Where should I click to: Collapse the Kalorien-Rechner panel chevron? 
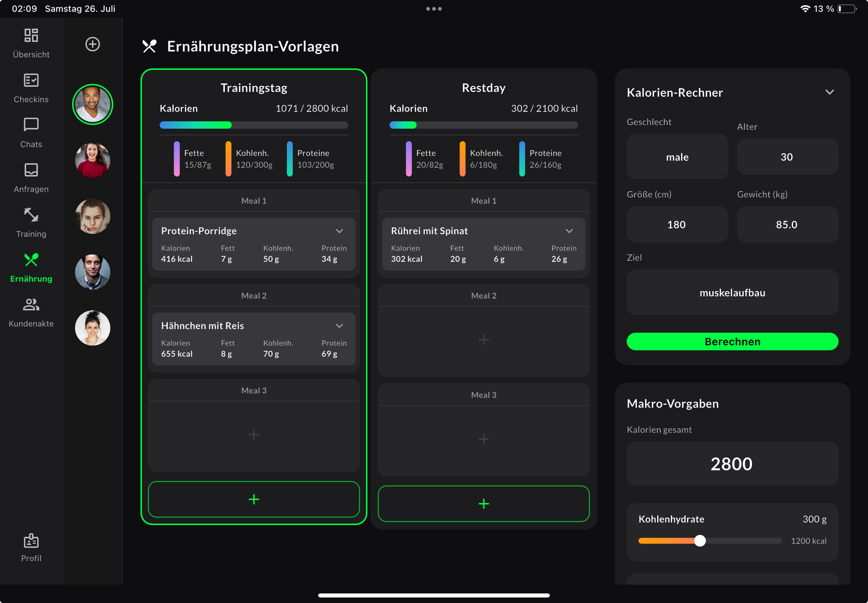click(829, 92)
